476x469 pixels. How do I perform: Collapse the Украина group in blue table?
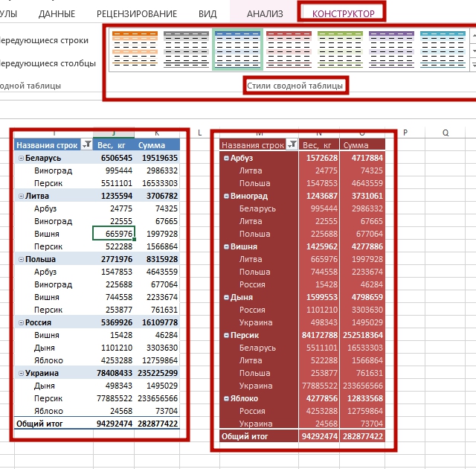coord(20,373)
